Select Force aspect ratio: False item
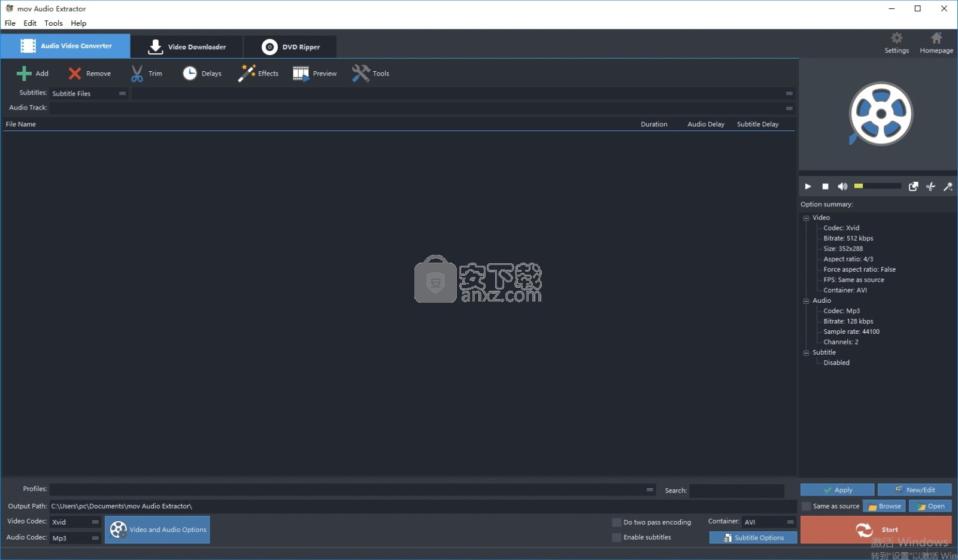958x560 pixels. coord(860,269)
